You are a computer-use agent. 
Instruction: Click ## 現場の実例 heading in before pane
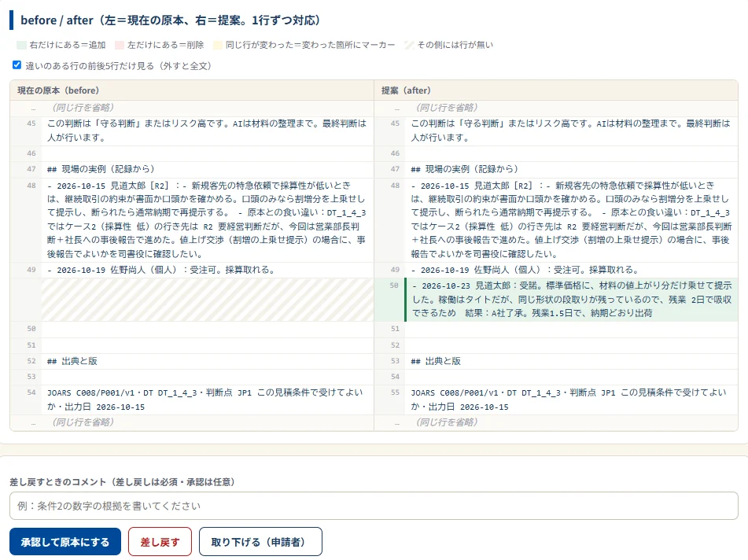pyautogui.click(x=101, y=169)
